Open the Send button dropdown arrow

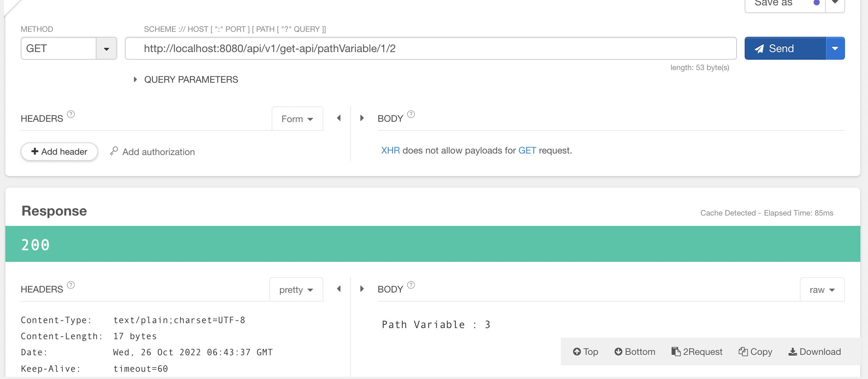[835, 48]
